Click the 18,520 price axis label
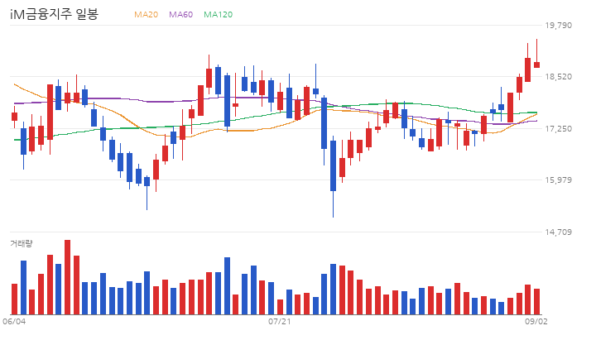The image size is (596, 364). 558,77
